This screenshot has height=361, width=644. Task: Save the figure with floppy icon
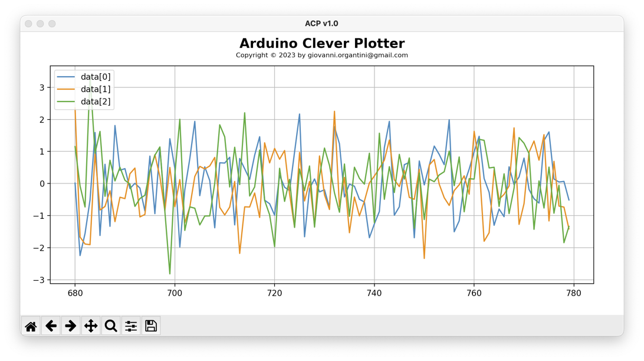click(151, 326)
